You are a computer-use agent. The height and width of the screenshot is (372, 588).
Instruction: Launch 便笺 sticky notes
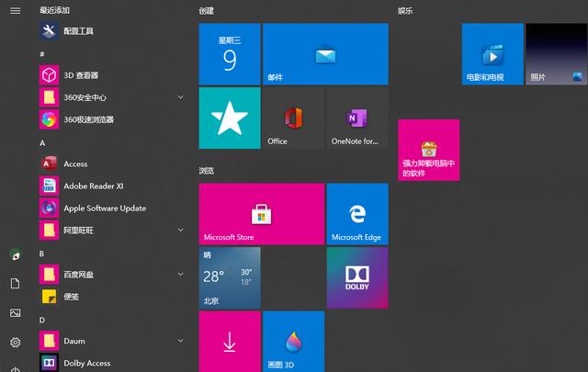(x=112, y=297)
